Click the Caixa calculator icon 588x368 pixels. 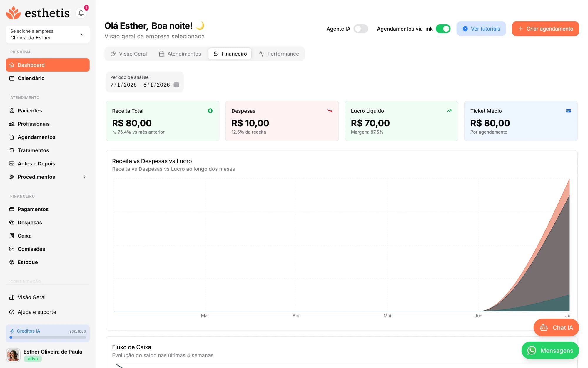(x=12, y=236)
